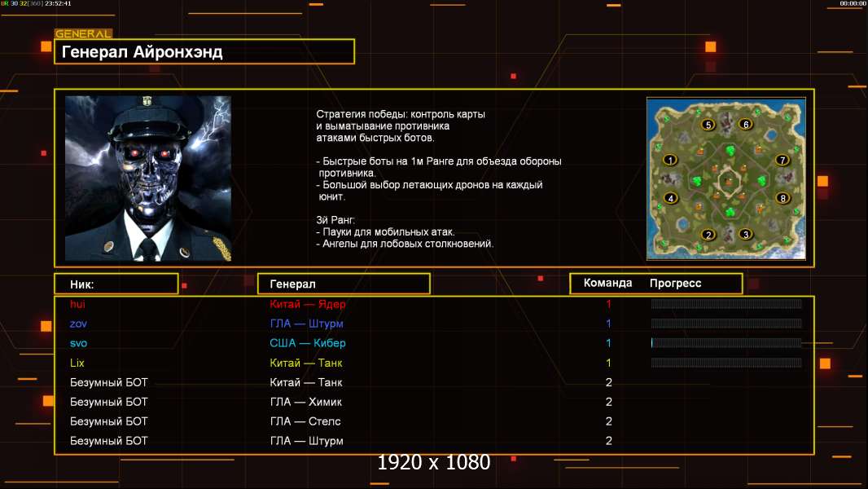Select start position 8 on the minimap
The height and width of the screenshot is (489, 868).
coord(783,198)
